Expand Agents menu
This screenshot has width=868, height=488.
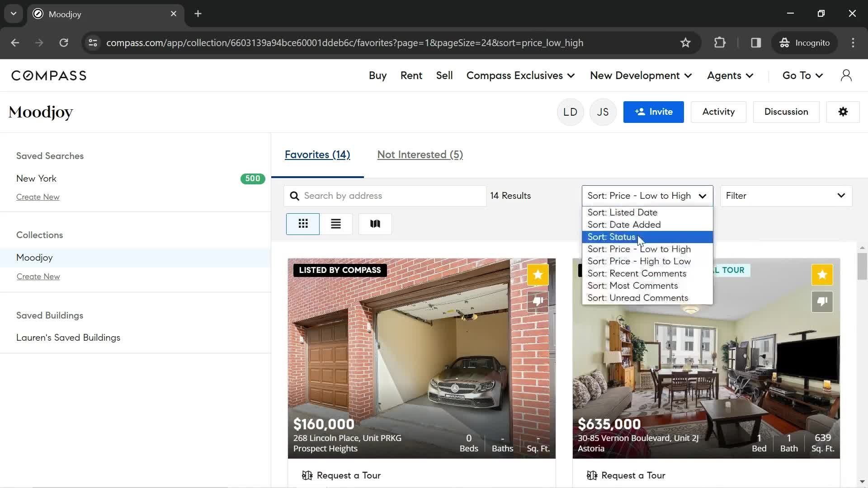click(x=730, y=75)
